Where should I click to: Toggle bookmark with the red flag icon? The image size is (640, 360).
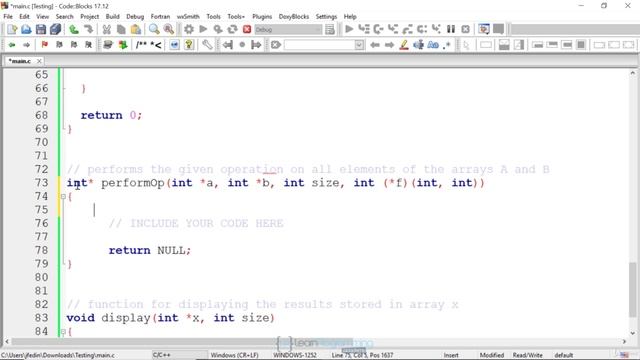tap(44, 45)
